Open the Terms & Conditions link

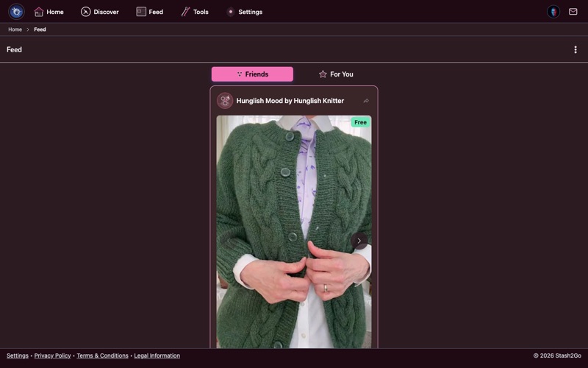point(102,355)
